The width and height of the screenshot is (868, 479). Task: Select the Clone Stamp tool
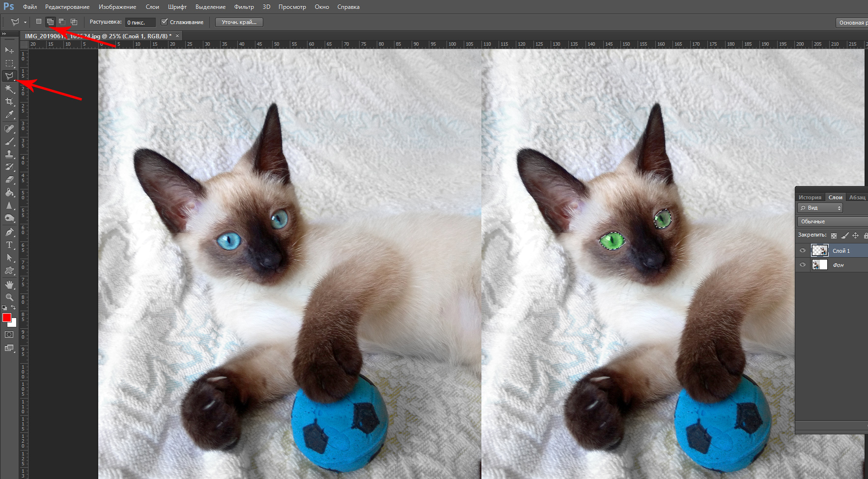tap(9, 154)
